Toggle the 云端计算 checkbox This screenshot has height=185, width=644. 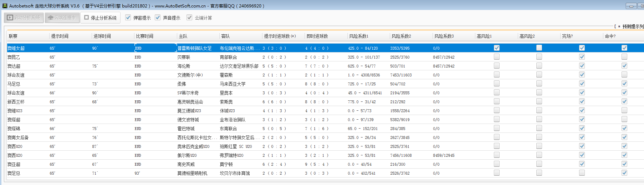[189, 17]
